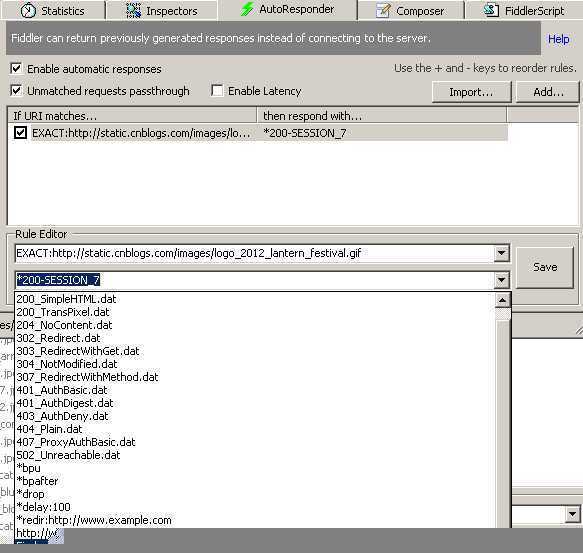Toggle Enable automatic responses checkbox
This screenshot has width=583, height=553.
[16, 68]
